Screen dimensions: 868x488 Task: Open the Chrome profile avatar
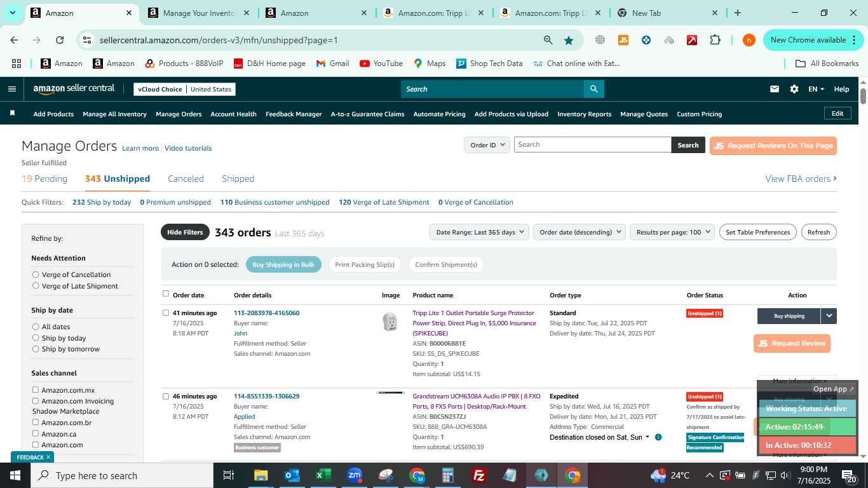pos(749,40)
